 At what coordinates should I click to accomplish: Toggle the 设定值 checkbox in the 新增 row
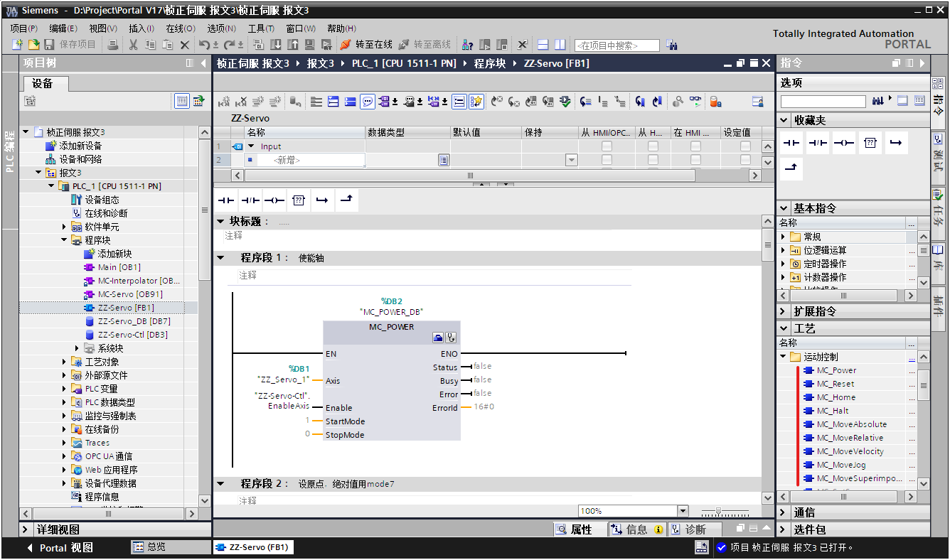(745, 160)
